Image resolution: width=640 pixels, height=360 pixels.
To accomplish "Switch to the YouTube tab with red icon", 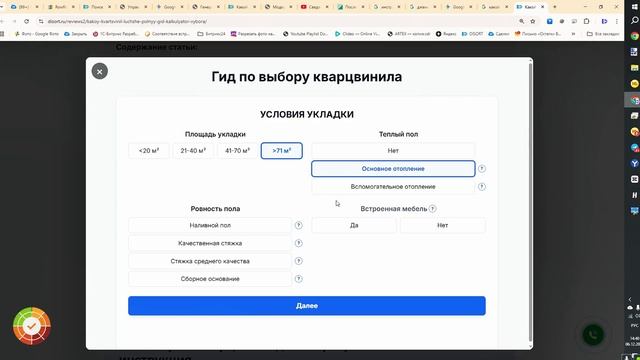I will [x=313, y=7].
